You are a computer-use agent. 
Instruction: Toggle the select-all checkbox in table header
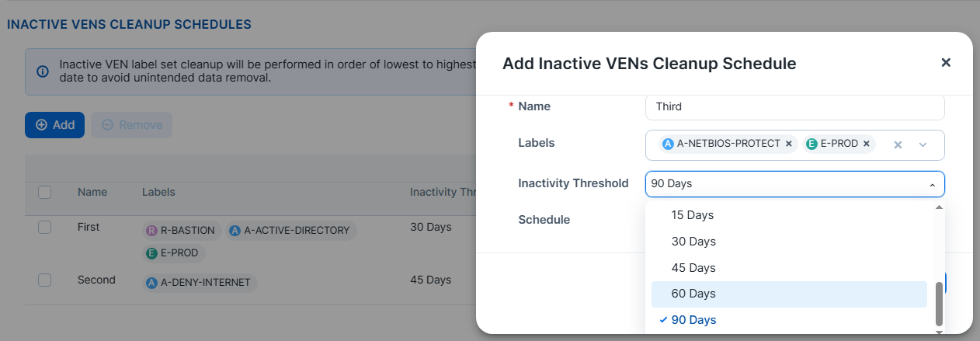pyautogui.click(x=45, y=192)
